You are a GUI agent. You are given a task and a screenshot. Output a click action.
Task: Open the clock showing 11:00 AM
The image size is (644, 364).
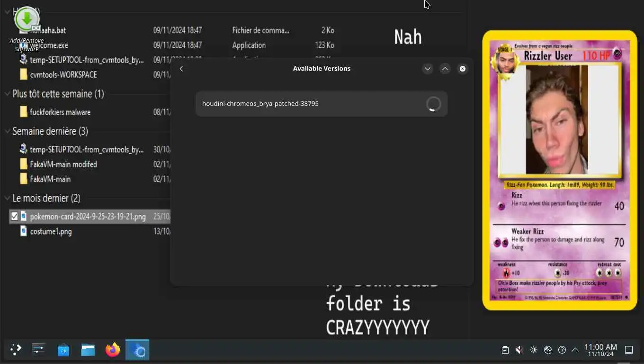(x=600, y=350)
